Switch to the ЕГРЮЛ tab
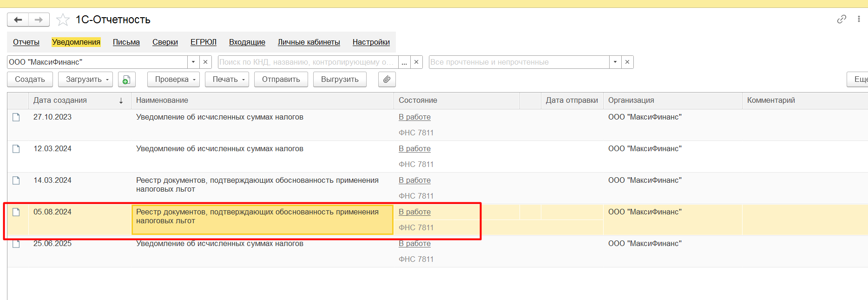This screenshot has height=300, width=868. coord(204,42)
